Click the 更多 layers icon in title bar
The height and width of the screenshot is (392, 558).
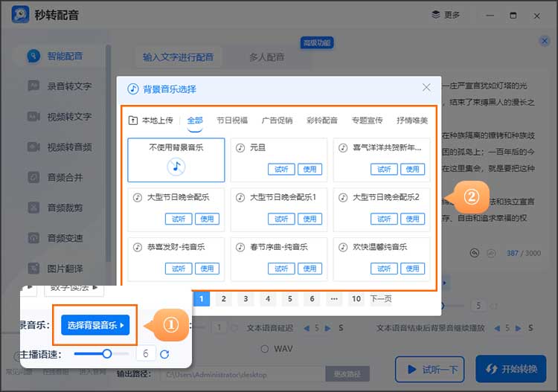[435, 15]
